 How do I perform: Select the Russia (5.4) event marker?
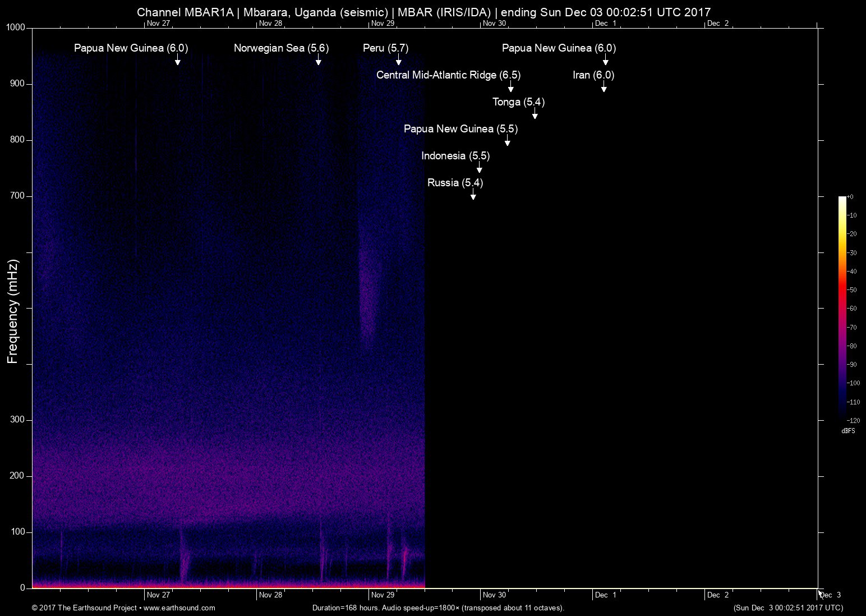(473, 196)
